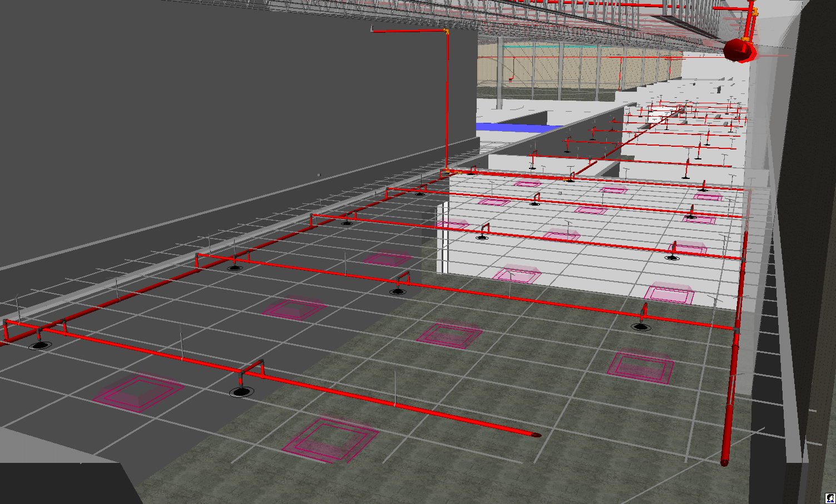836x504 pixels.
Task: Click the blue rectangular panel in the background
Action: coord(516,128)
